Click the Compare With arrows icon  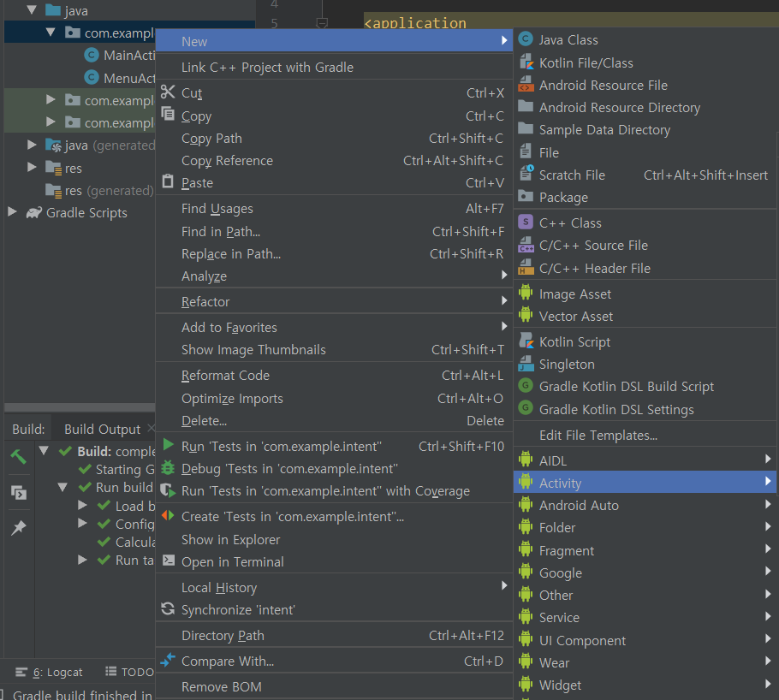(x=168, y=660)
